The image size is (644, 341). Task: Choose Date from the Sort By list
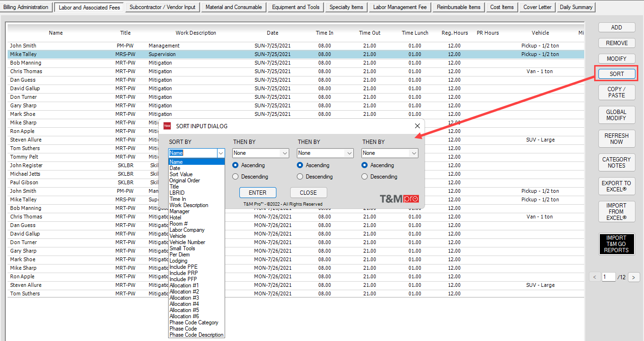197,168
